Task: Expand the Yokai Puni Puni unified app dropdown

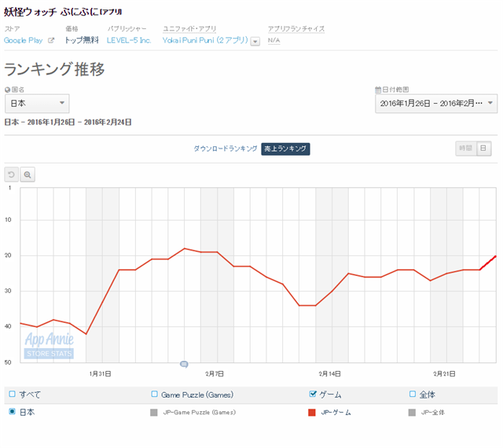Action: [255, 42]
